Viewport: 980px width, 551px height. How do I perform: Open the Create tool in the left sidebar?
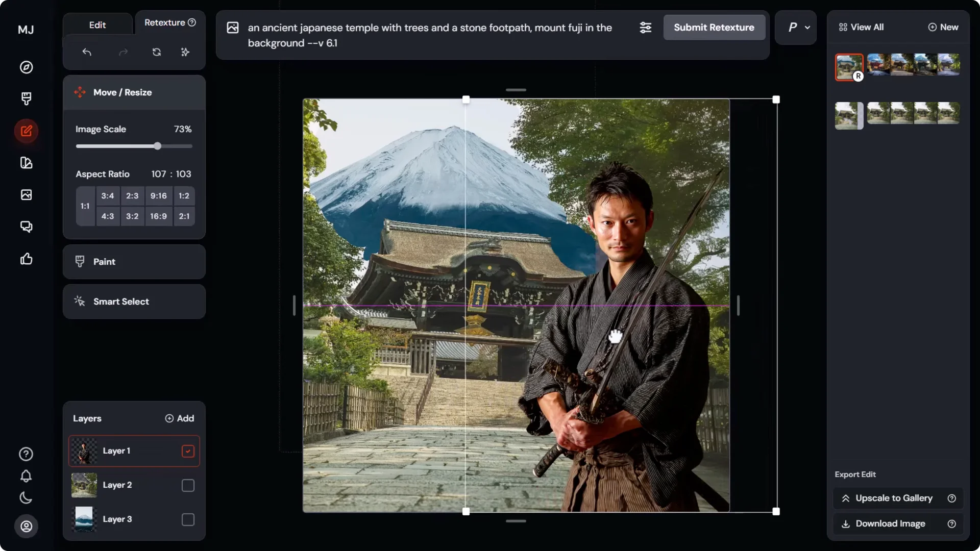(26, 98)
